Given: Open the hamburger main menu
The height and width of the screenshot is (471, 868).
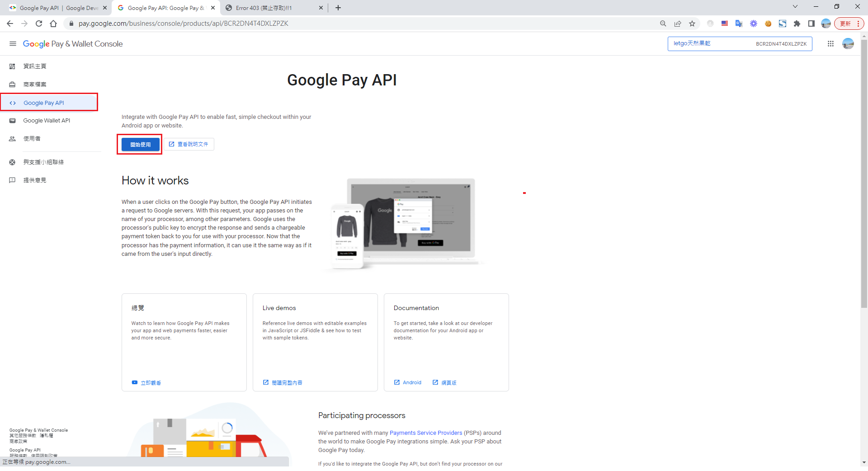Looking at the screenshot, I should pos(13,44).
